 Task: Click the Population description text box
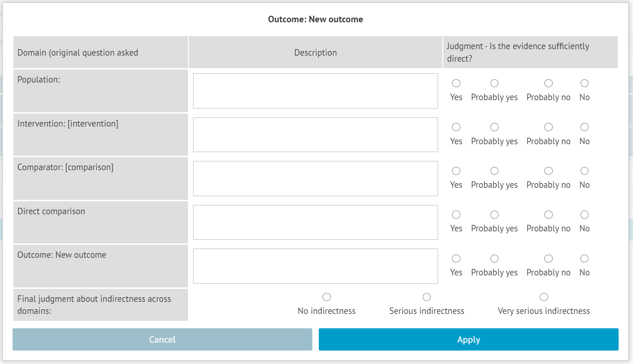[315, 91]
